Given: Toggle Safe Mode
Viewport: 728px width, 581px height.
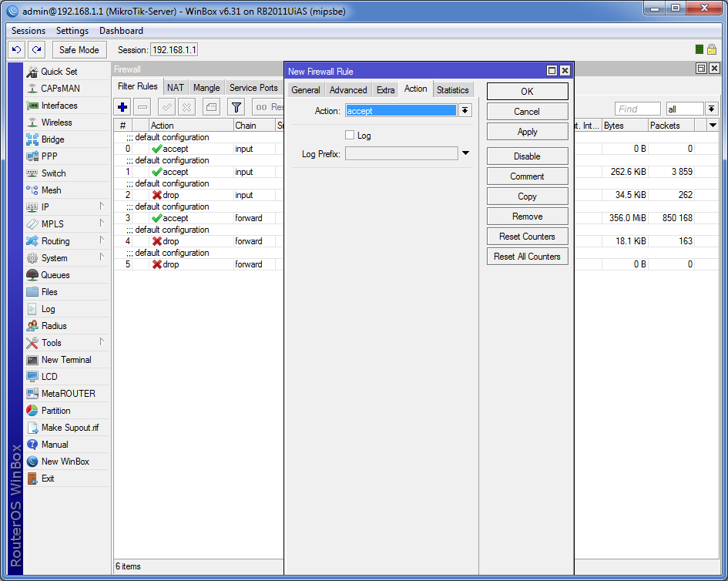Looking at the screenshot, I should [79, 49].
